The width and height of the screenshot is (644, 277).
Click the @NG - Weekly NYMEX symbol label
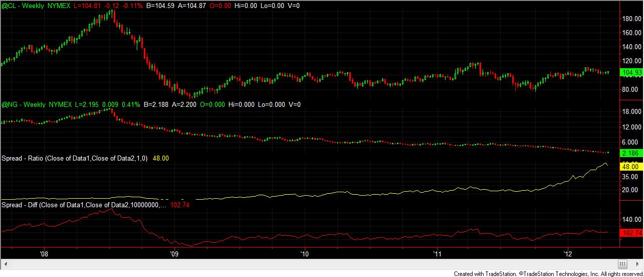coord(37,104)
